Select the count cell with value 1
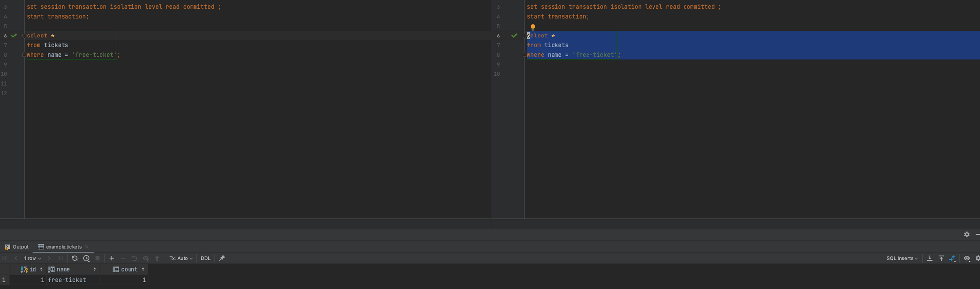Image resolution: width=980 pixels, height=289 pixels. point(124,280)
